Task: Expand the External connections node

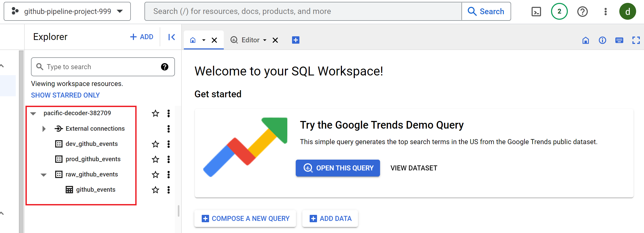Action: [x=44, y=129]
